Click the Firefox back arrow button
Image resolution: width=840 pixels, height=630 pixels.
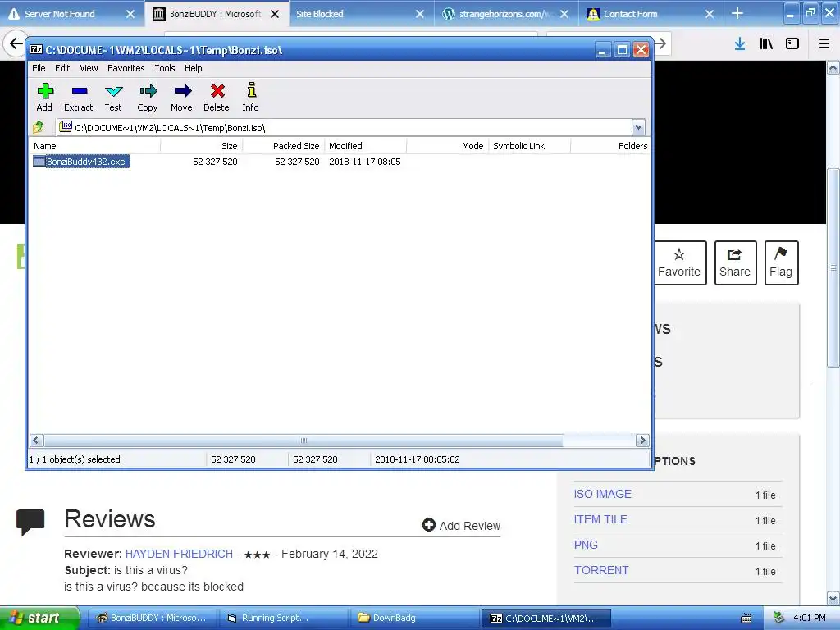tap(16, 44)
